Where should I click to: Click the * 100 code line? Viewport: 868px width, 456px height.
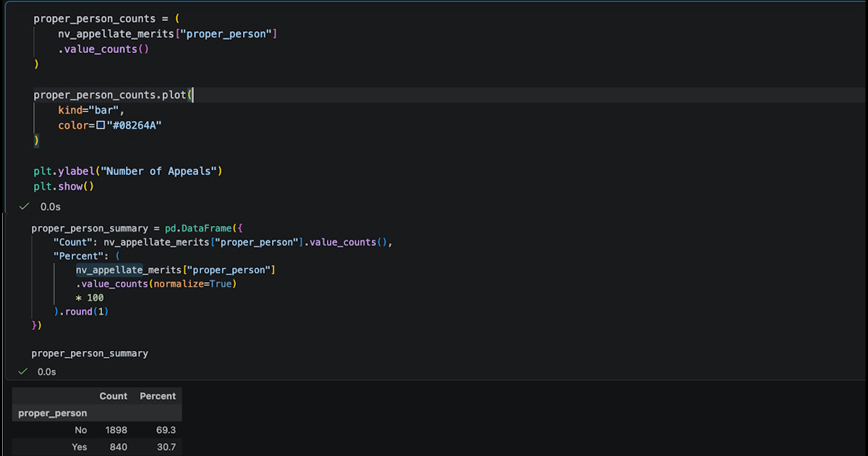click(90, 297)
